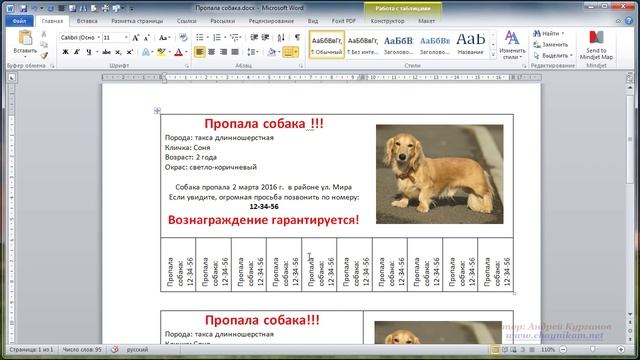Image resolution: width=640 pixels, height=360 pixels.
Task: Toggle Superscript formatting
Action: [130, 52]
